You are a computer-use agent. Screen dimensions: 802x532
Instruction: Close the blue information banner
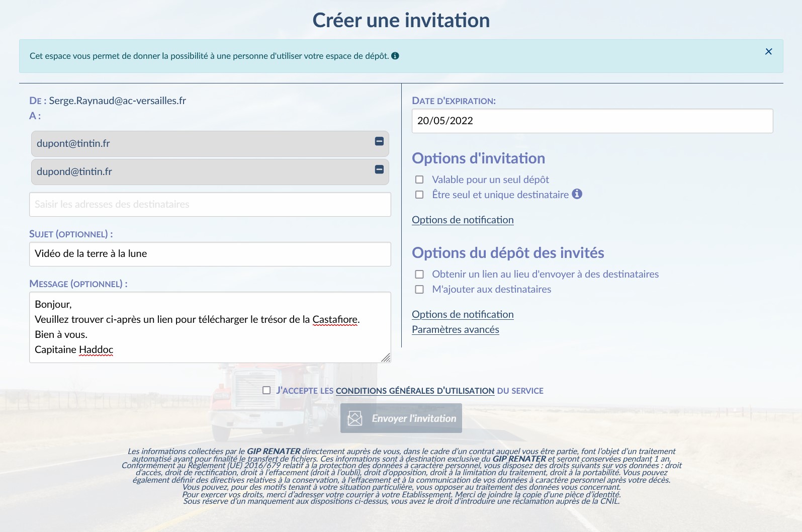(x=768, y=51)
